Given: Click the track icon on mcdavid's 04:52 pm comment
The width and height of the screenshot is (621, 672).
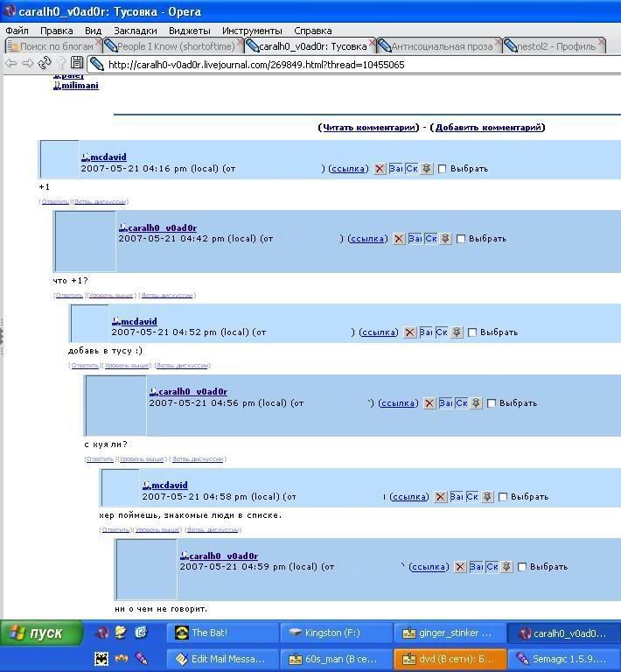Looking at the screenshot, I should 456,332.
